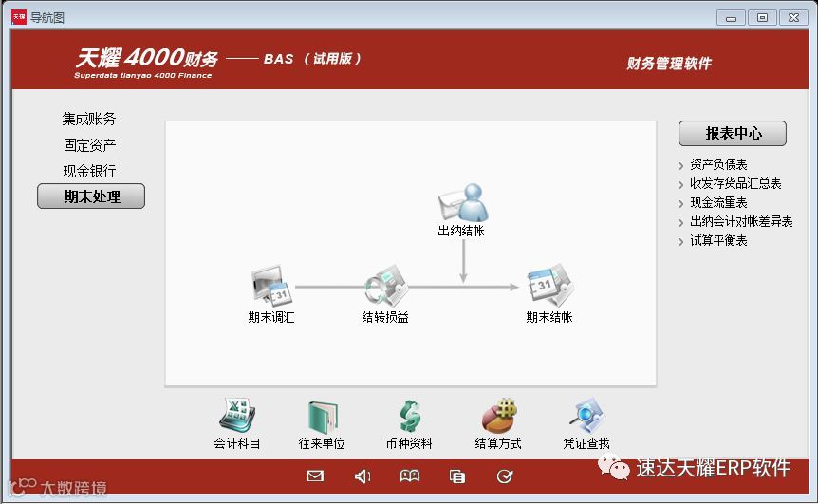
Task: Open 会计科目 accounting subjects icon
Action: click(237, 416)
